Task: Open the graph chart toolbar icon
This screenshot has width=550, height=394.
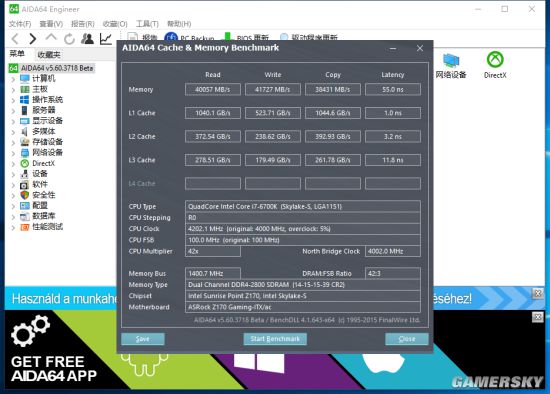Action: point(106,39)
